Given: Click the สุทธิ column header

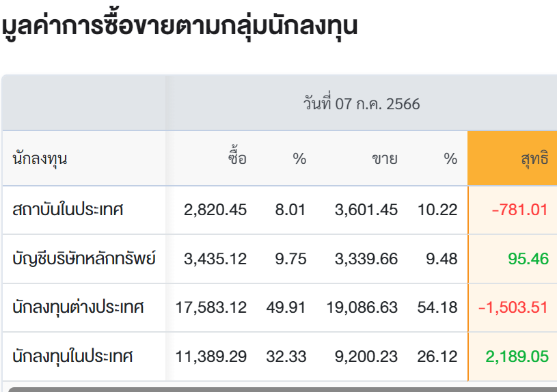Looking at the screenshot, I should tap(534, 159).
